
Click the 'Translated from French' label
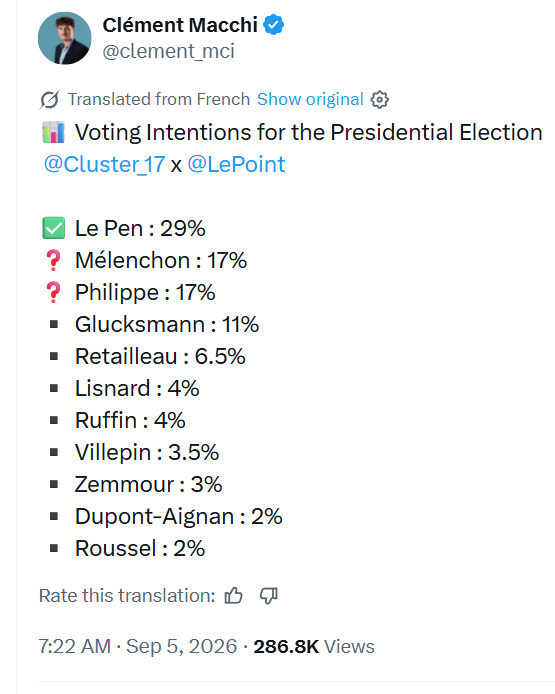point(158,100)
